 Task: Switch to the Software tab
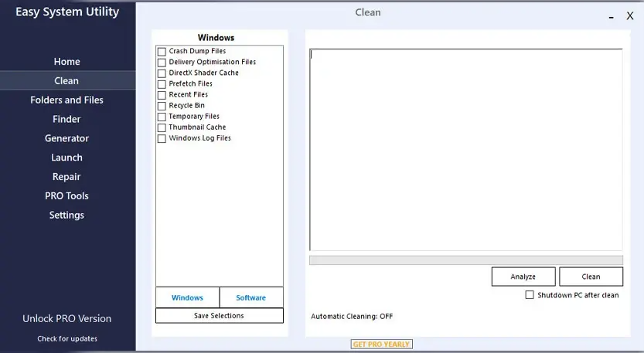(x=251, y=297)
